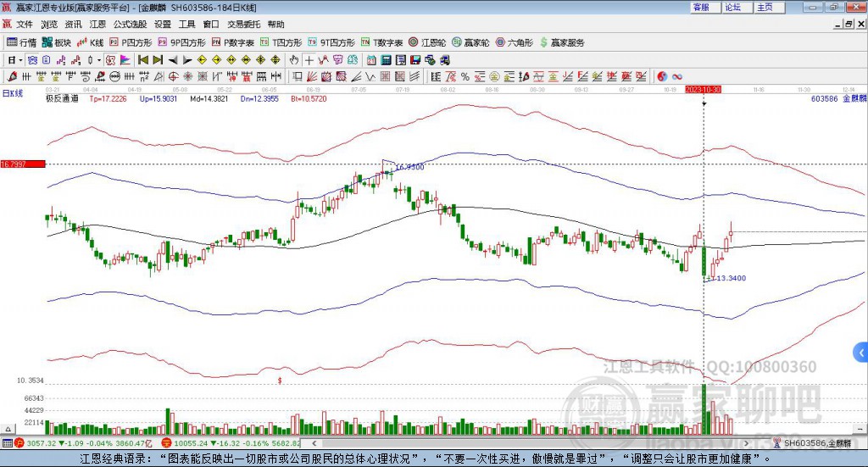
Task: Move chart right with black arrow
Action: (x=187, y=60)
